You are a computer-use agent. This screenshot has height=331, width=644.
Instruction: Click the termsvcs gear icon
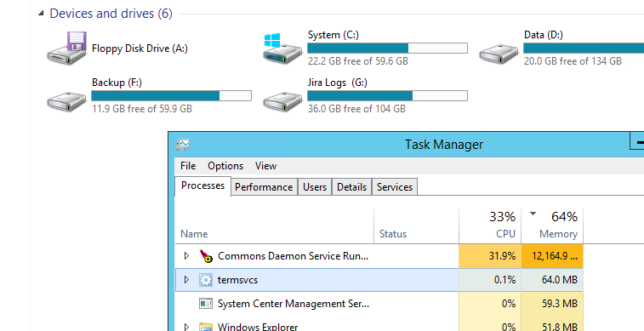pos(206,280)
